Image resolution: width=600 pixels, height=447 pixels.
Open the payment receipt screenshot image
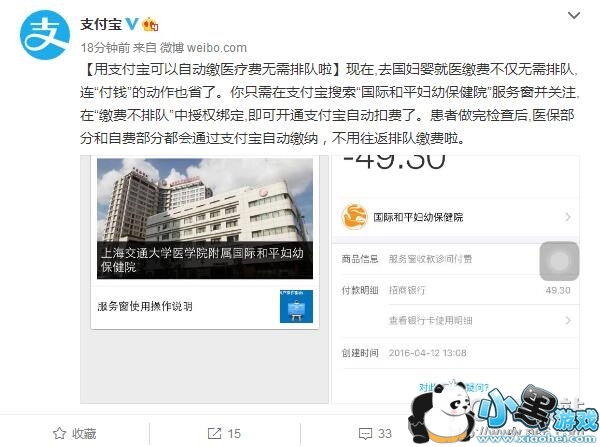coord(455,279)
